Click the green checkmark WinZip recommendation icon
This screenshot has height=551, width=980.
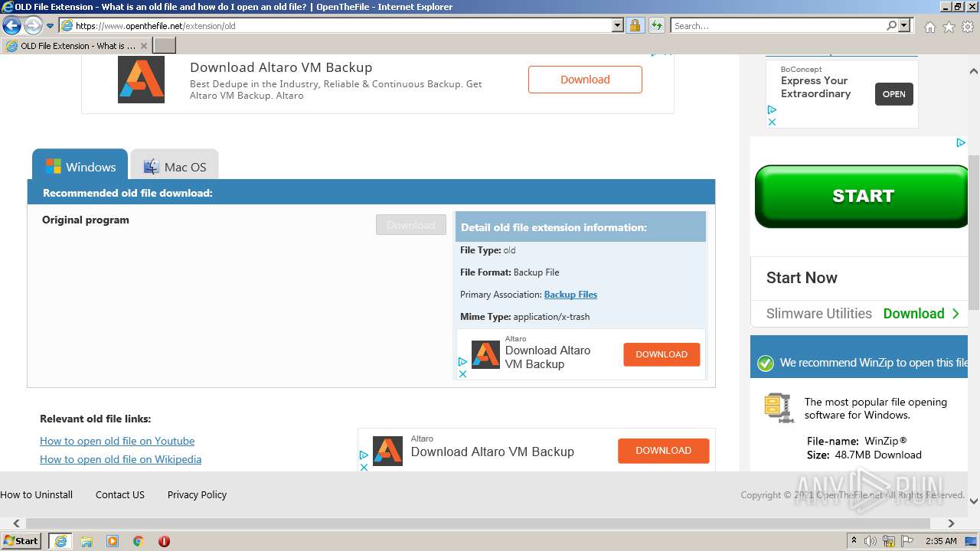pos(766,364)
